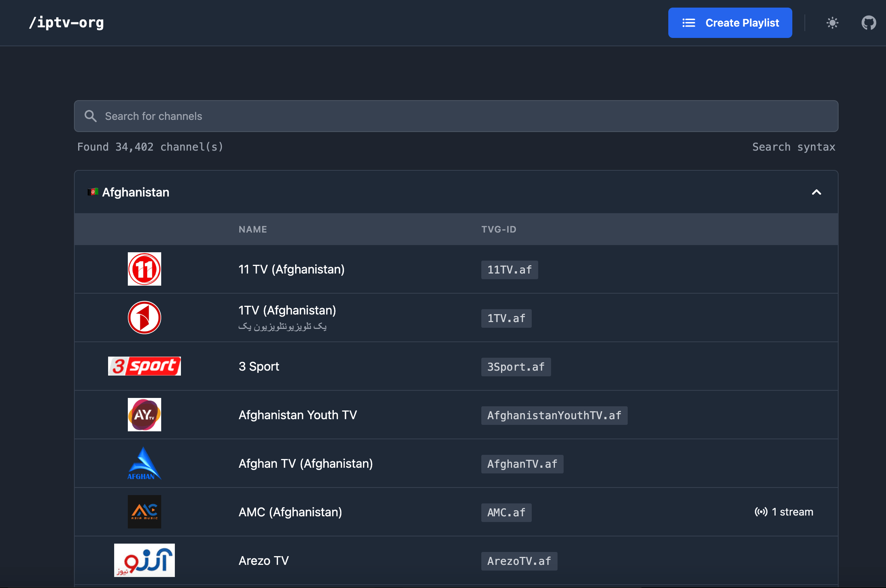Collapse the Afghanistan section chevron
Image resolution: width=886 pixels, height=588 pixels.
tap(816, 192)
